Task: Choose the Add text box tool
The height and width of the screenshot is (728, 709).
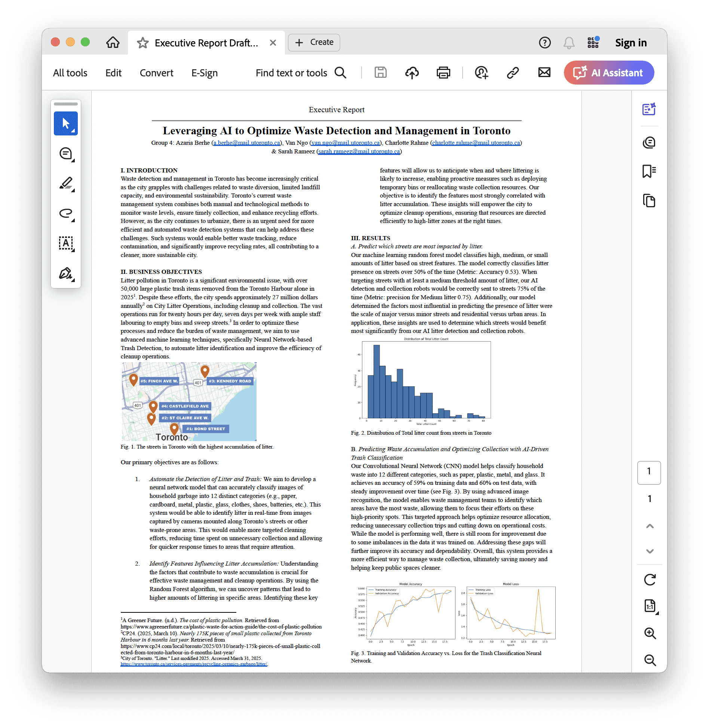Action: click(x=66, y=243)
